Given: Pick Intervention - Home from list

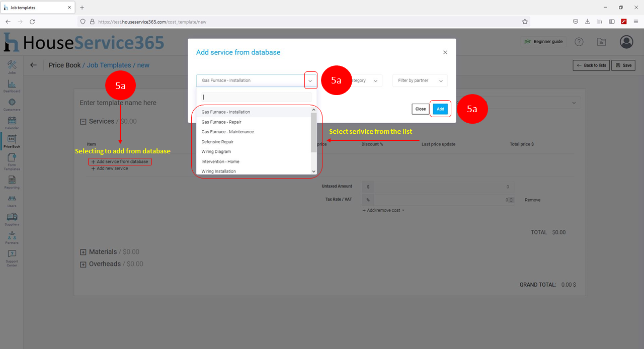Looking at the screenshot, I should [254, 161].
